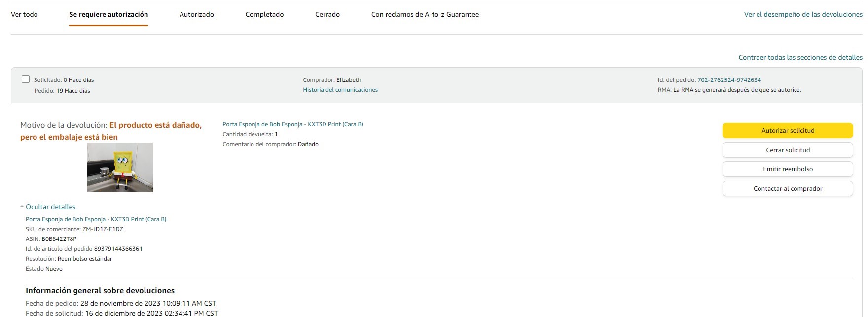Open product link next to Cantidad devuelta
This screenshot has height=317, width=868.
293,124
